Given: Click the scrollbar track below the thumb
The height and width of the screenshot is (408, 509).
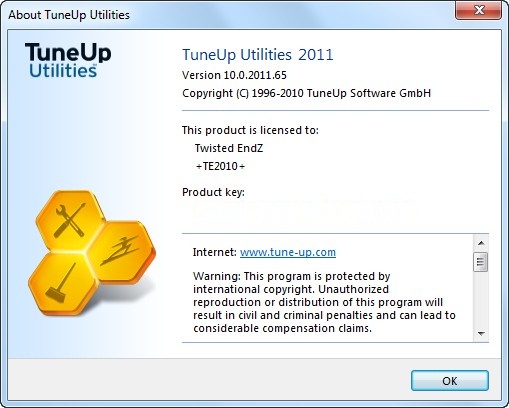Looking at the screenshot, I should click(481, 299).
